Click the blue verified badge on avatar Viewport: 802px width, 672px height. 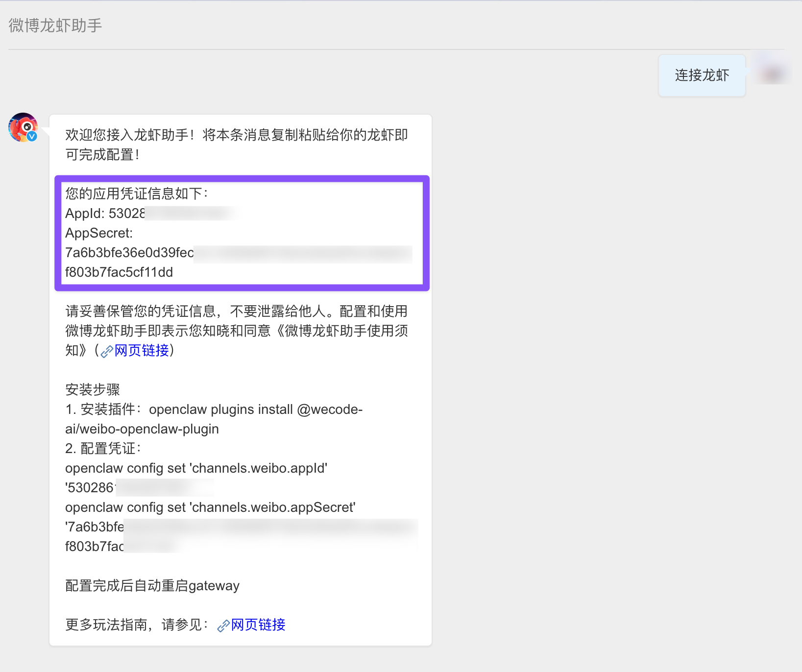(32, 136)
